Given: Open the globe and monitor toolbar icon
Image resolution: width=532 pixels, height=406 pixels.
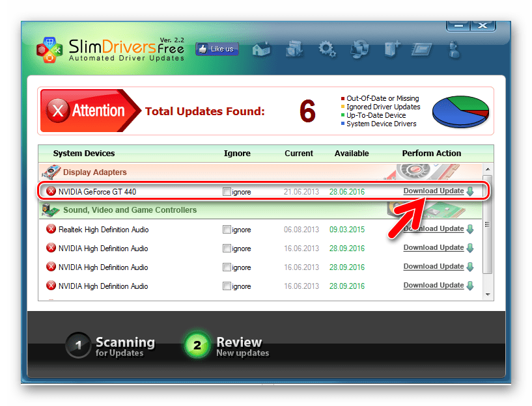Looking at the screenshot, I should (x=359, y=49).
